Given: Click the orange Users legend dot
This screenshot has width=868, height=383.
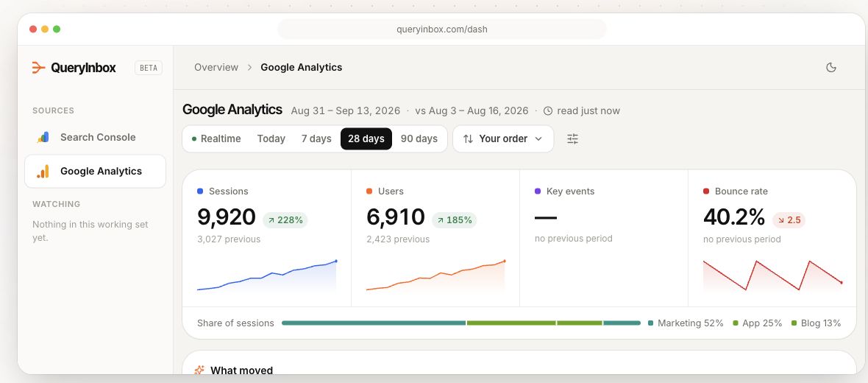Looking at the screenshot, I should coord(369,191).
